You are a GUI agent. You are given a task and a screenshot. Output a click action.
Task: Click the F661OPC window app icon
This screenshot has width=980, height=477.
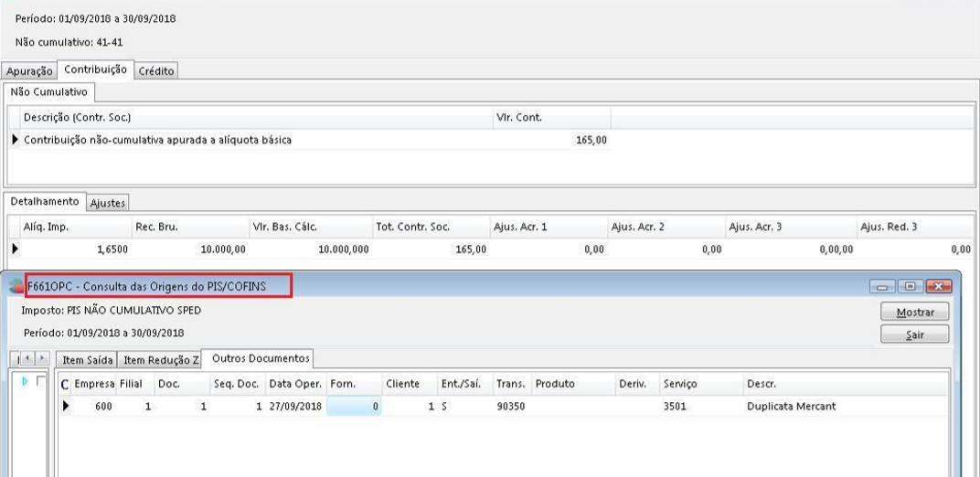tap(18, 287)
